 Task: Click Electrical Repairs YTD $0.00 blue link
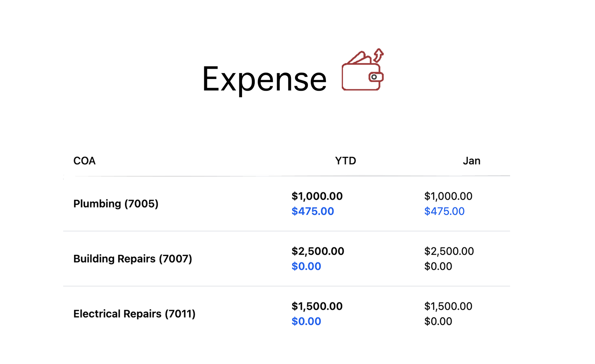[x=306, y=321]
